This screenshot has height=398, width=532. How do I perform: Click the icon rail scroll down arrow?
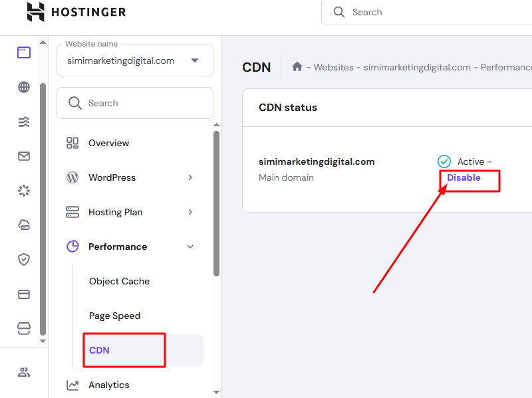pyautogui.click(x=43, y=341)
